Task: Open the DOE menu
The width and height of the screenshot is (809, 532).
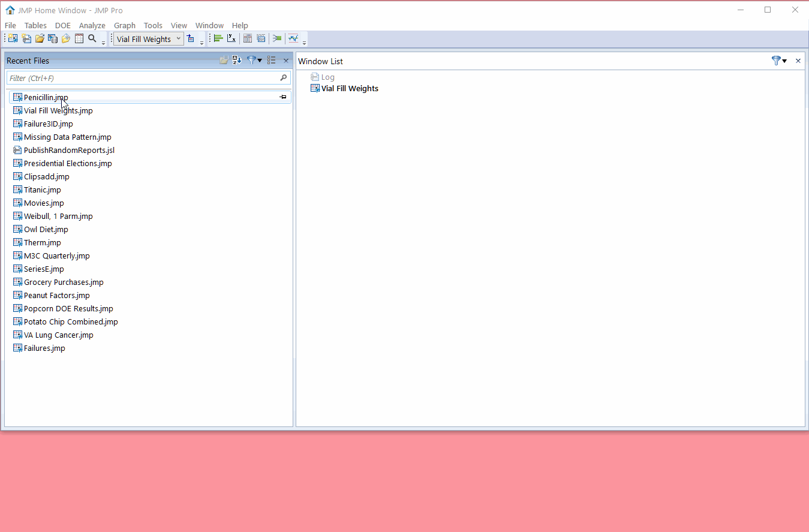Action: click(x=62, y=25)
